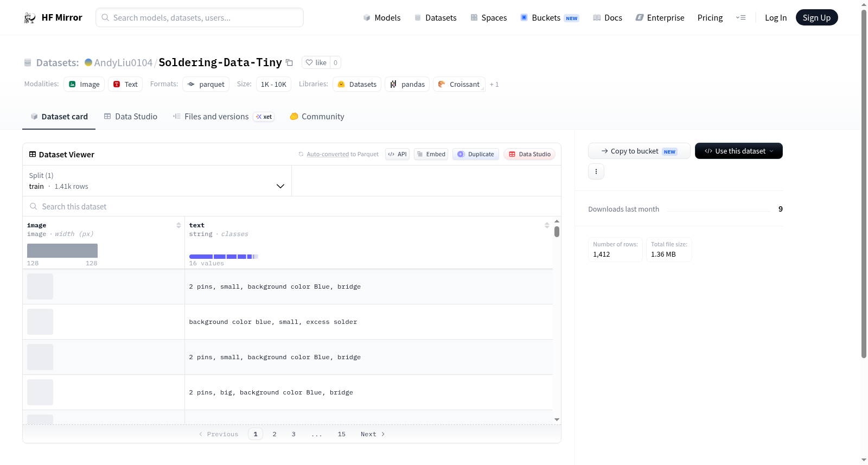The image size is (868, 465).
Task: Click Copy to bucket button
Action: point(639,151)
